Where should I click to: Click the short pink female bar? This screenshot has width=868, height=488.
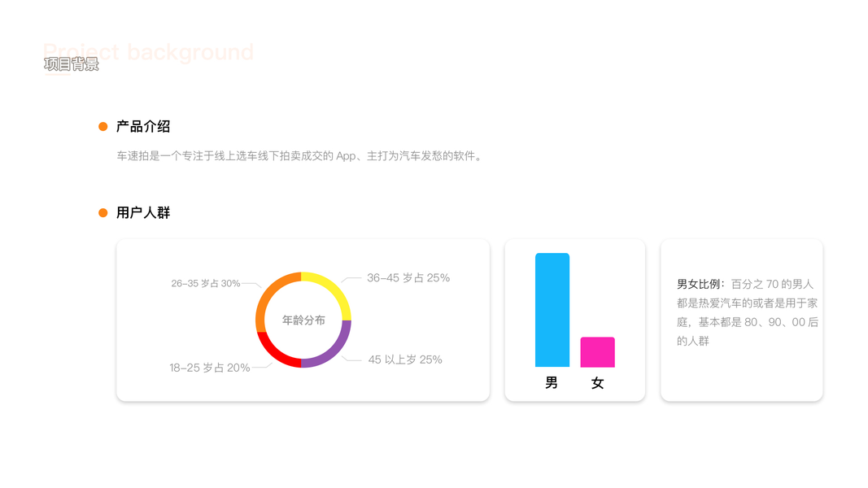pos(597,352)
